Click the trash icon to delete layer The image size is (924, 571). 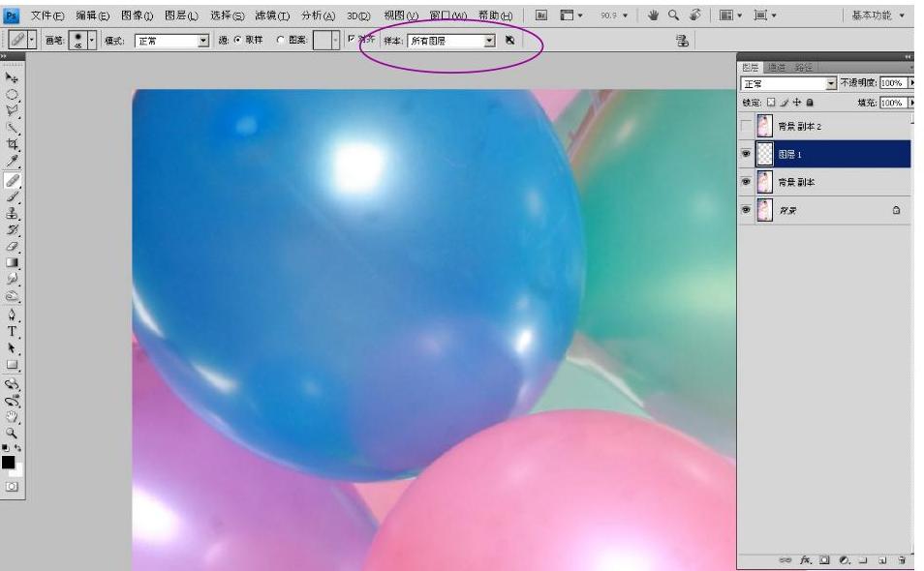[x=902, y=559]
